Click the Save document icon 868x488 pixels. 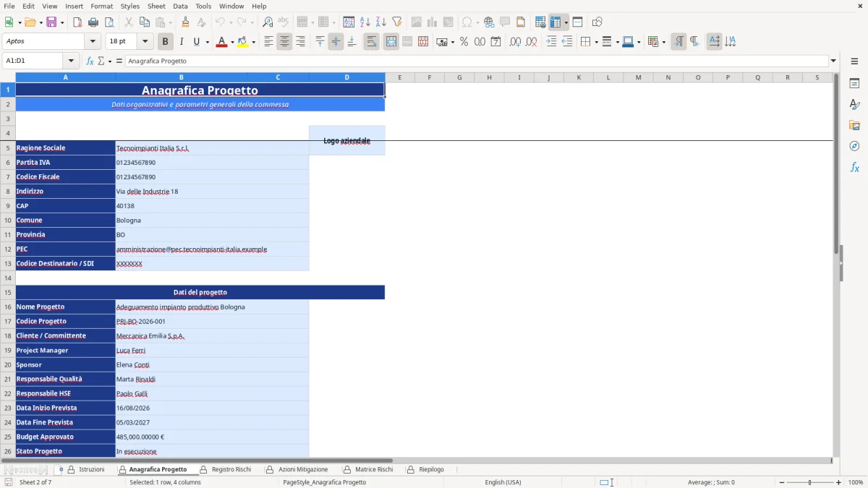(51, 22)
